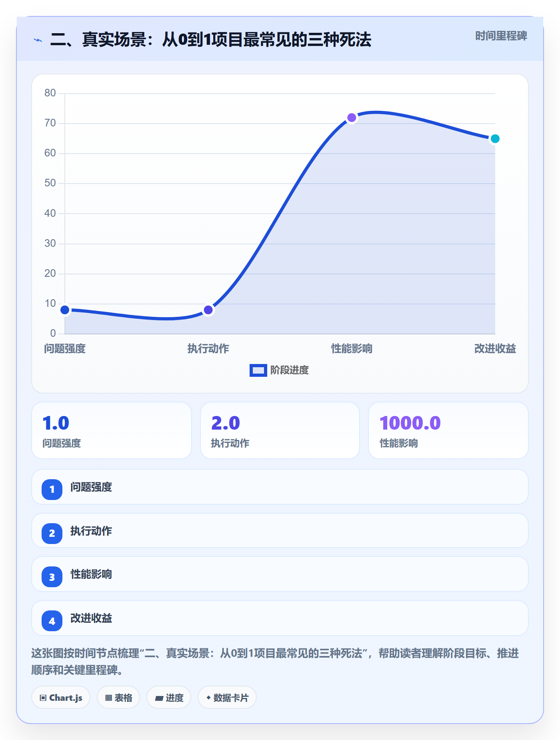Click the 0 tick on the y-axis
This screenshot has width=560, height=740.
click(x=53, y=334)
